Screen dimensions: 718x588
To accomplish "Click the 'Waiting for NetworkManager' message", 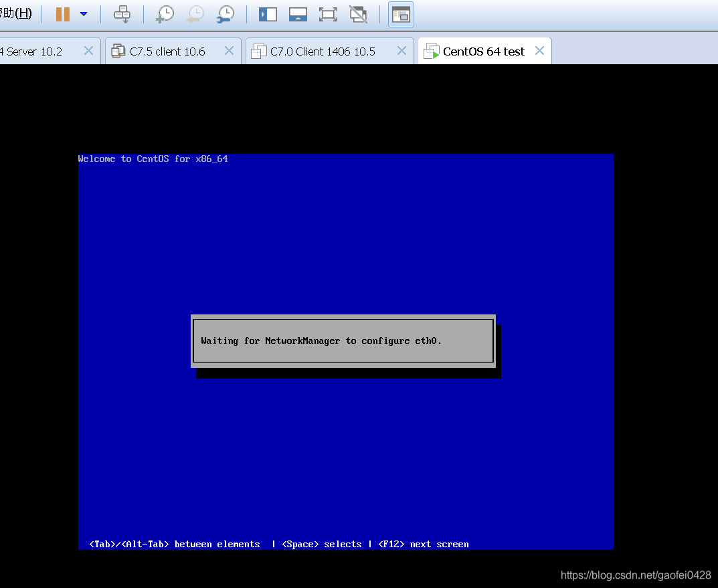I will click(x=321, y=341).
